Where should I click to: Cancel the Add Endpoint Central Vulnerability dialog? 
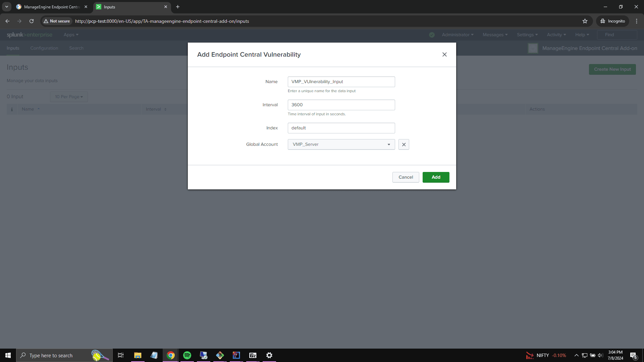click(406, 177)
